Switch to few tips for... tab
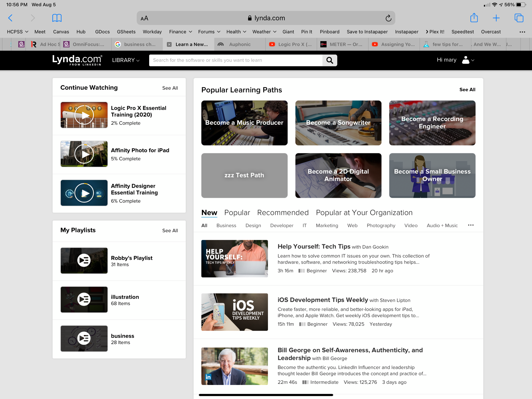 [445, 44]
